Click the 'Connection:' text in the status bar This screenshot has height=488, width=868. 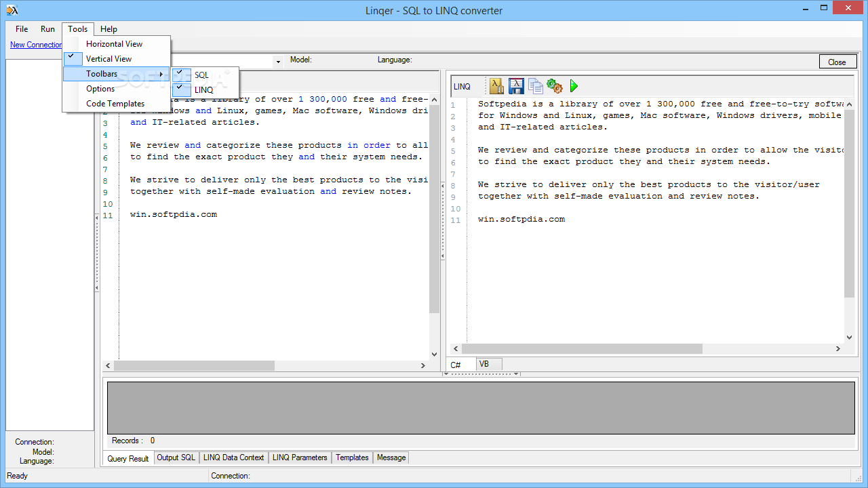coord(231,476)
